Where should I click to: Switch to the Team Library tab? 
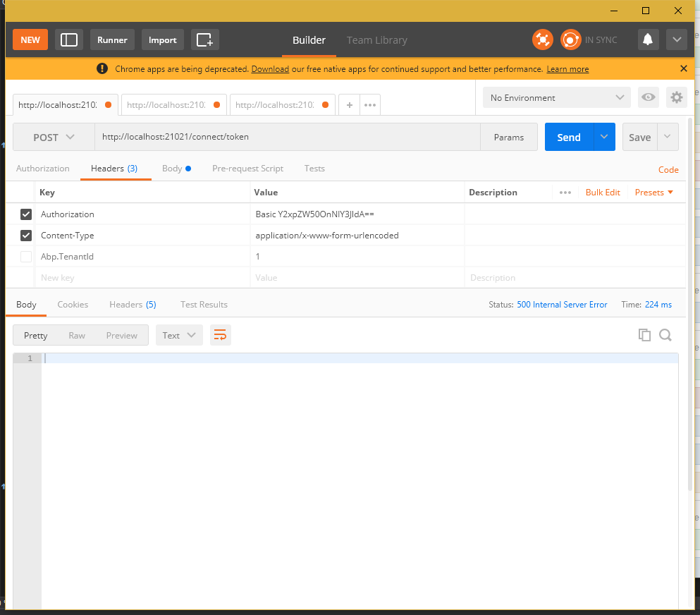376,40
